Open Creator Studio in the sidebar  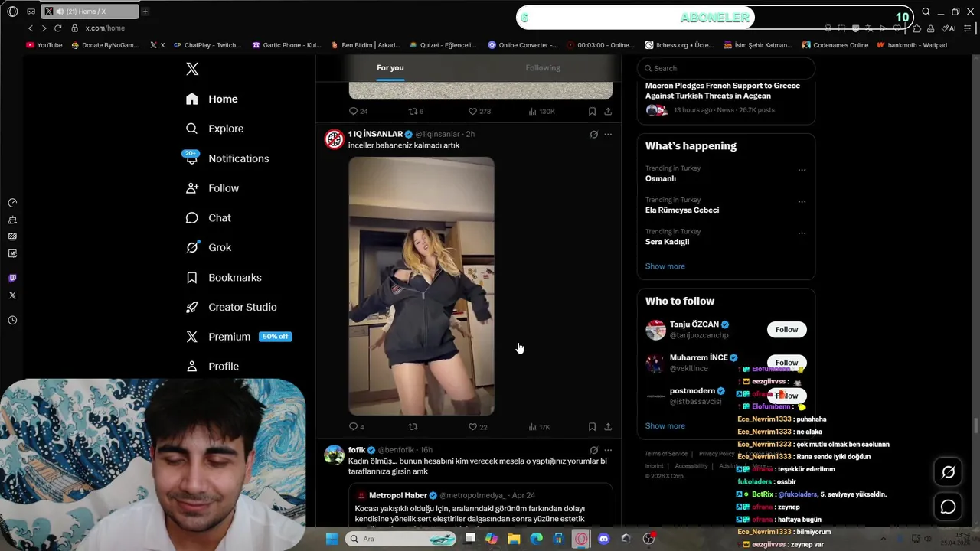(231, 307)
